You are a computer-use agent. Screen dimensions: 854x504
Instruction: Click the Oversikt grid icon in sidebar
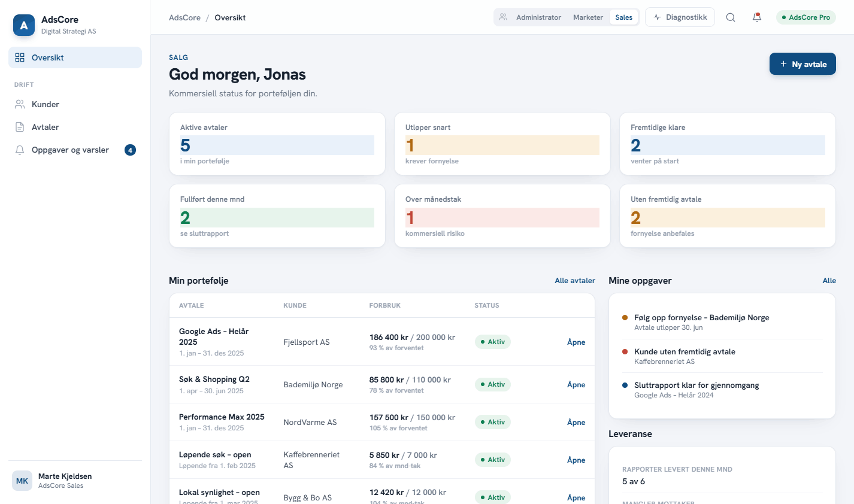click(20, 57)
